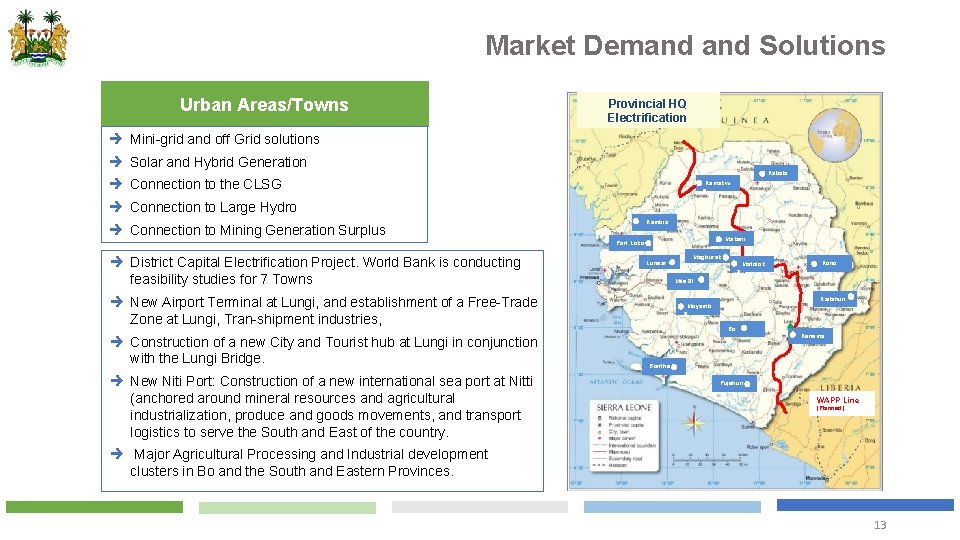Click the Kambia label on the map

654,222
